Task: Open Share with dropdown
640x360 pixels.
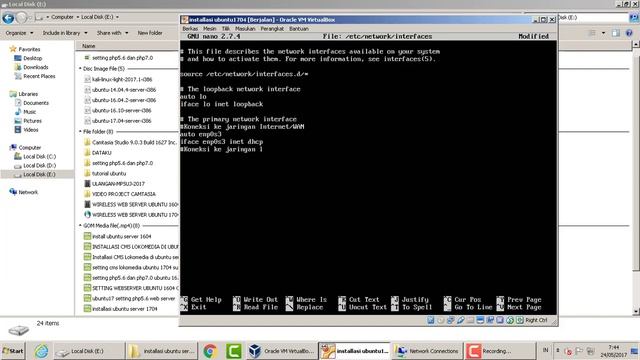Action: (112, 33)
